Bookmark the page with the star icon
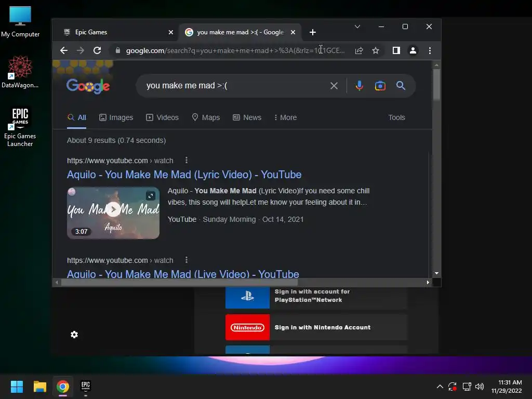Screen dimensions: 532x399 (376, 50)
